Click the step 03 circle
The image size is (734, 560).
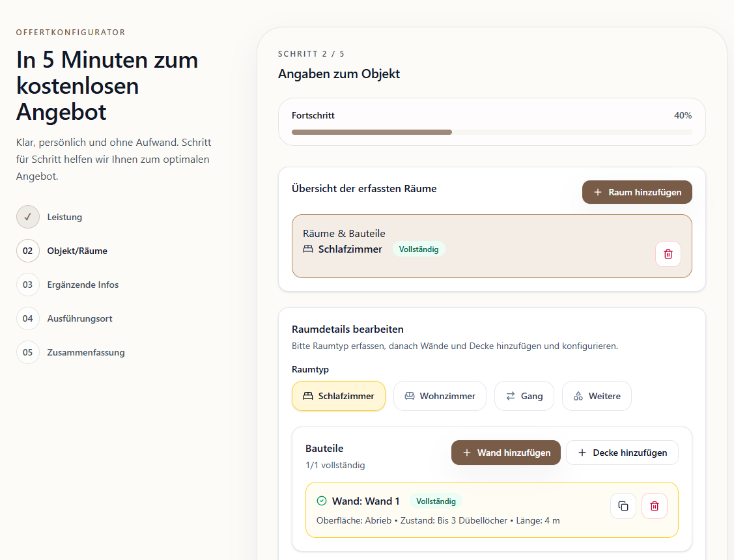(x=27, y=285)
